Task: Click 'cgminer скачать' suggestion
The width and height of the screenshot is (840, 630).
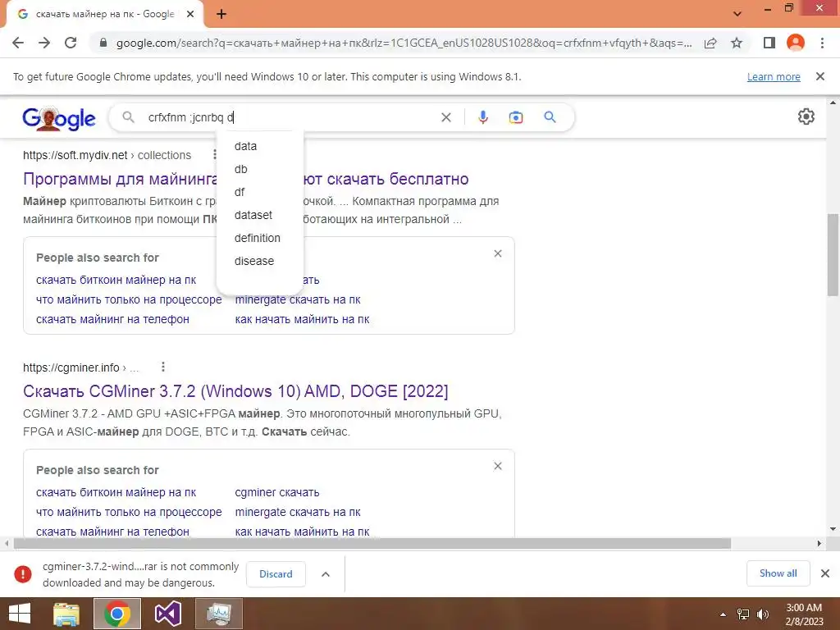Action: (x=277, y=492)
